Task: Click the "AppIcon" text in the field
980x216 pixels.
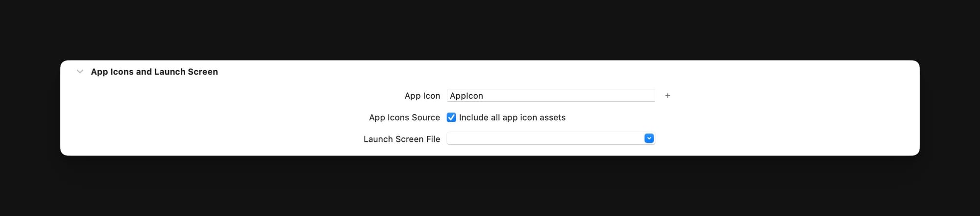Action: pyautogui.click(x=466, y=96)
